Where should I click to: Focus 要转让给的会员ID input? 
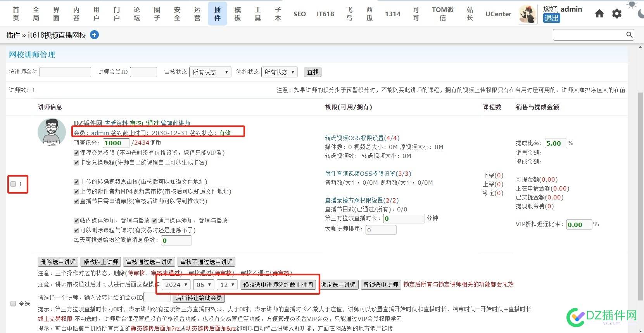click(157, 297)
